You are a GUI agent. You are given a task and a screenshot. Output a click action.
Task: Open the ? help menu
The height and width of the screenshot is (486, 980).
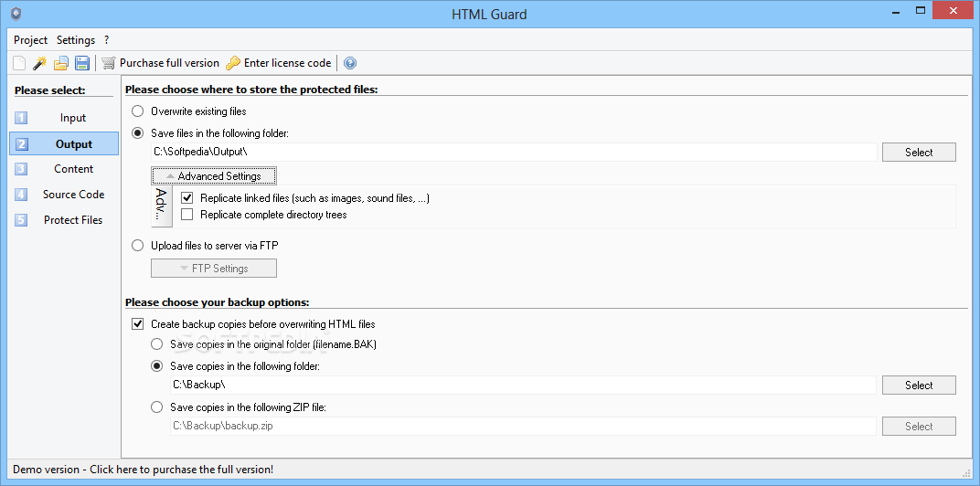(x=107, y=40)
